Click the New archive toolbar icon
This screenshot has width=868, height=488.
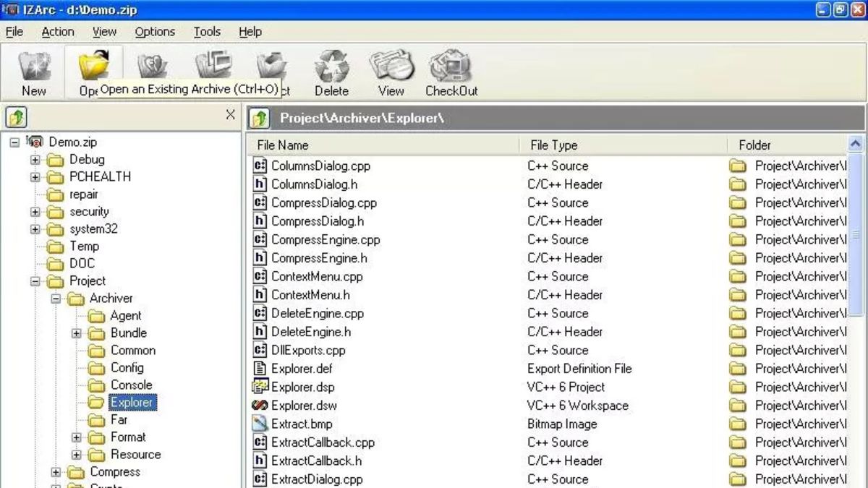point(34,67)
